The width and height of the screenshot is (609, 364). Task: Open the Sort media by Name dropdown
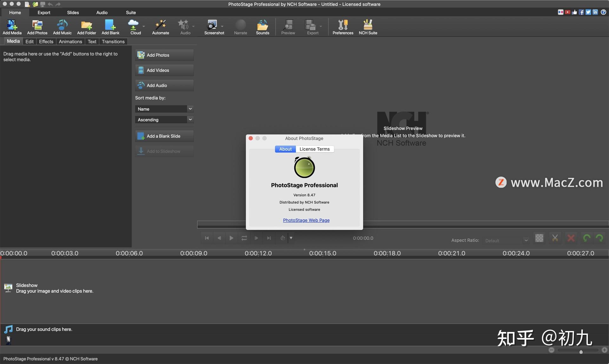pyautogui.click(x=164, y=109)
